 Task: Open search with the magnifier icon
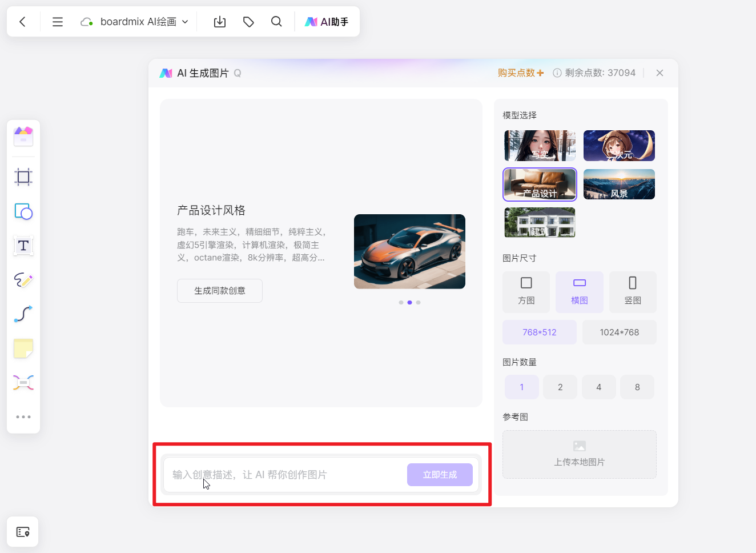276,22
